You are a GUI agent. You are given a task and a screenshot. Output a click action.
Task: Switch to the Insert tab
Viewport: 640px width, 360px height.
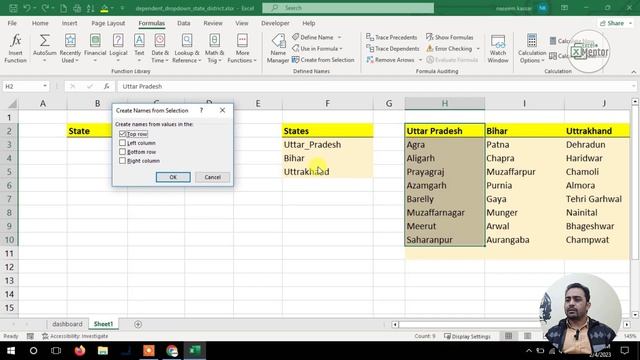click(x=69, y=23)
